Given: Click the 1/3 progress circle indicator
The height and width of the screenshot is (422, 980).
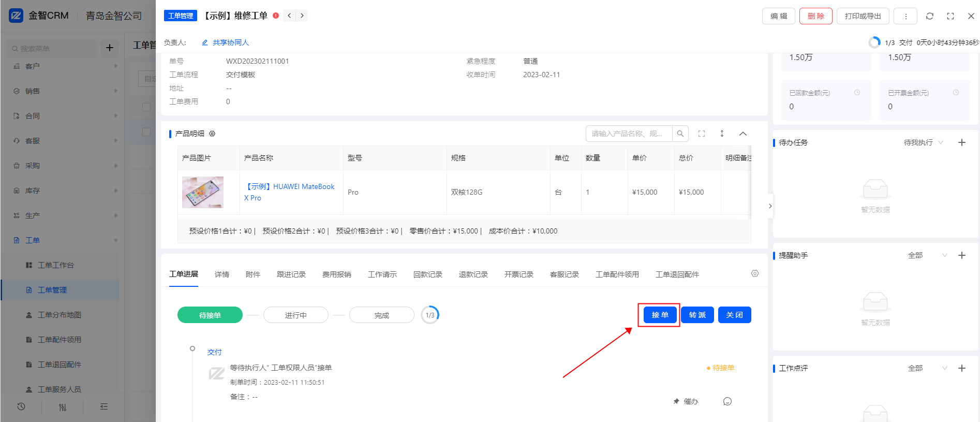Looking at the screenshot, I should (x=429, y=315).
